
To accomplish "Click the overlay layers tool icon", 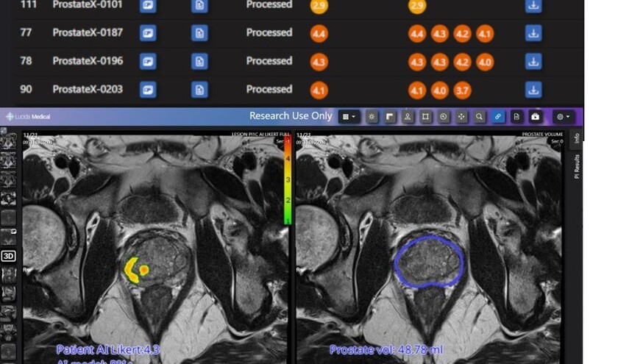I will coord(390,117).
